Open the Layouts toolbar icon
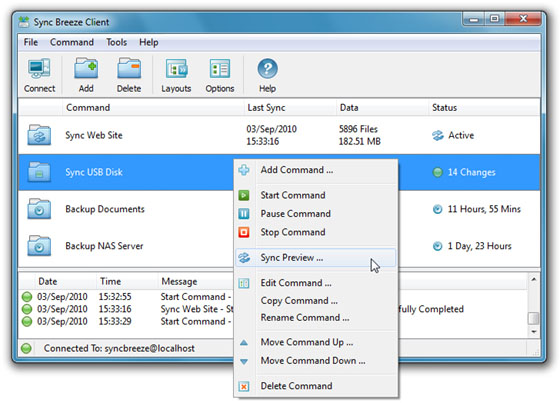 [176, 69]
